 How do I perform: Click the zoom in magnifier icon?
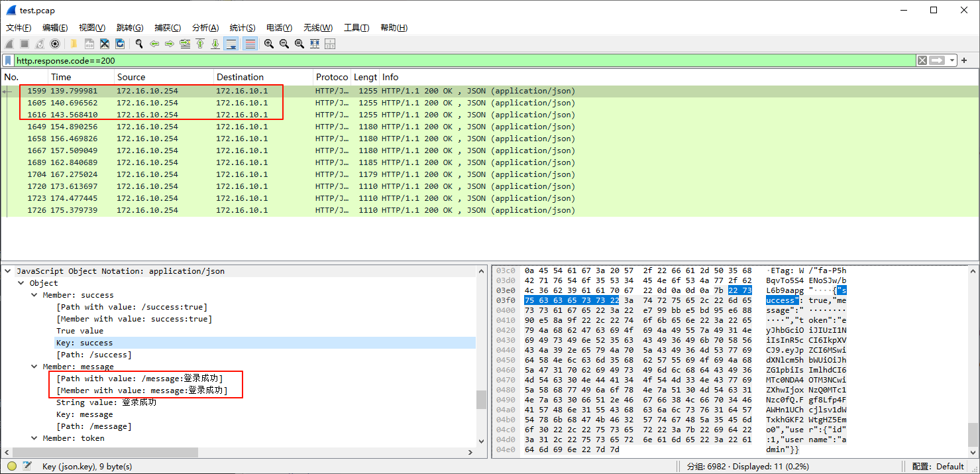click(269, 44)
